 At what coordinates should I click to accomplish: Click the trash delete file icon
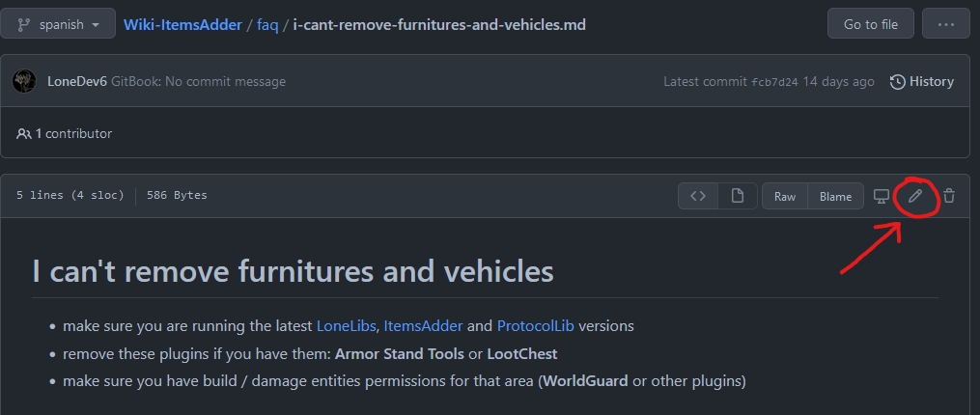949,196
